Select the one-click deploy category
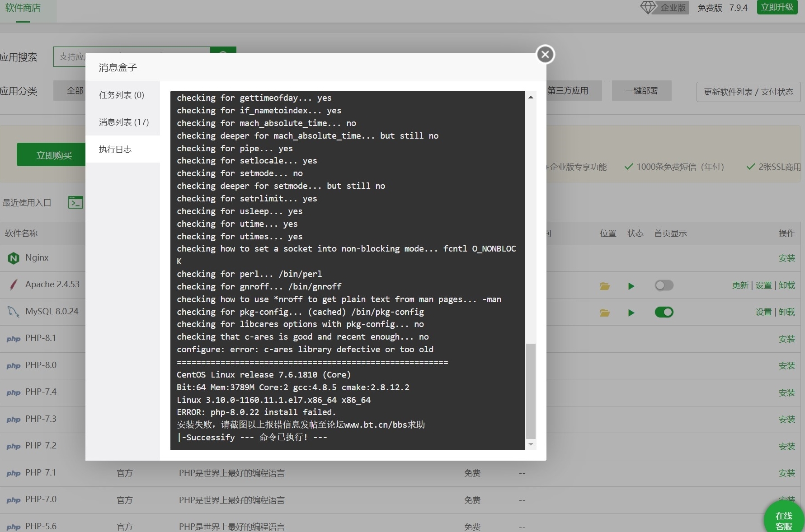Screen dimensions: 805x532 click(641, 91)
